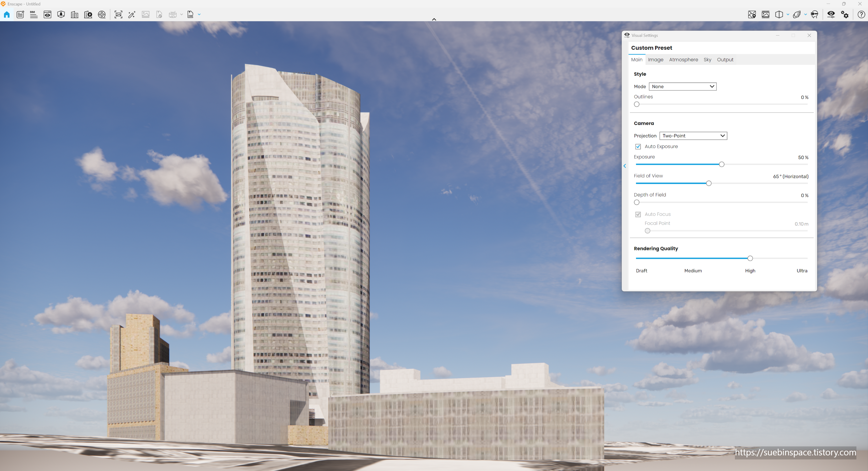Open the Projection Two-Point dropdown

(x=693, y=136)
